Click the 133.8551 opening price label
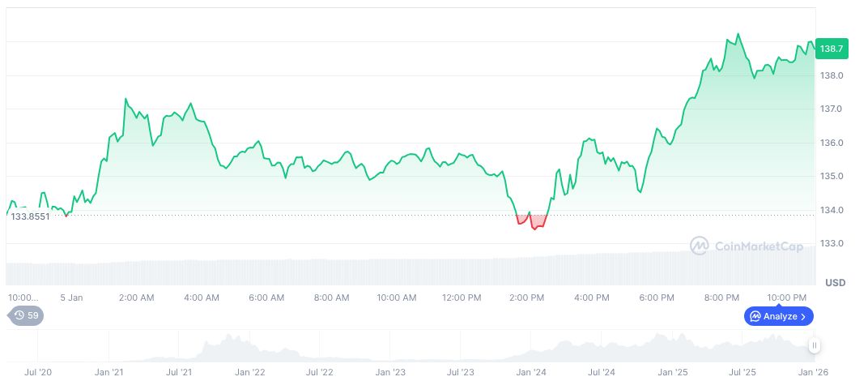Screen dimensions: 868x381 (30, 216)
